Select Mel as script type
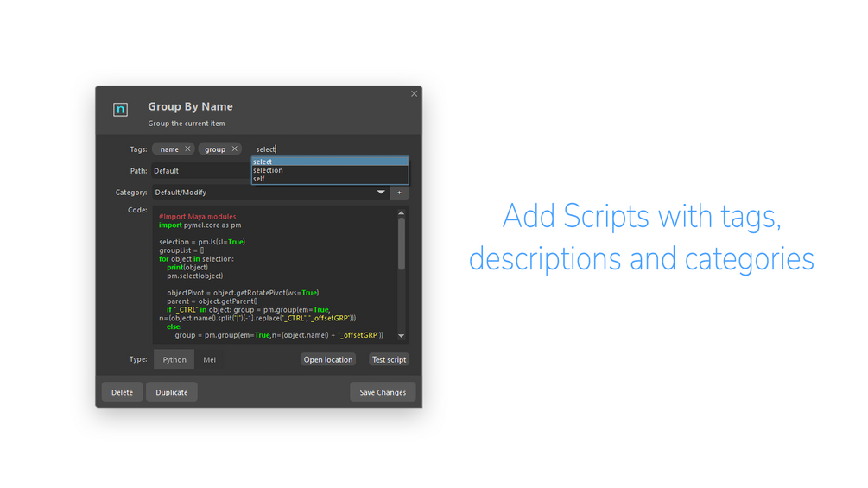The height and width of the screenshot is (488, 868). pyautogui.click(x=209, y=359)
